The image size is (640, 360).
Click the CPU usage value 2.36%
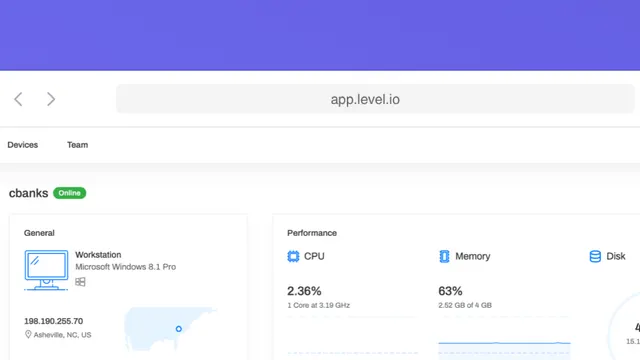(x=304, y=291)
